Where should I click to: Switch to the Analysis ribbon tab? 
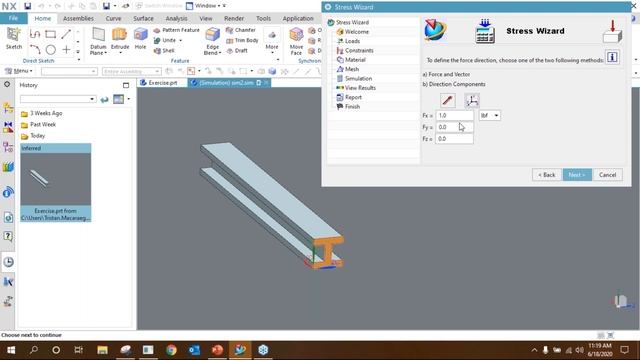176,18
